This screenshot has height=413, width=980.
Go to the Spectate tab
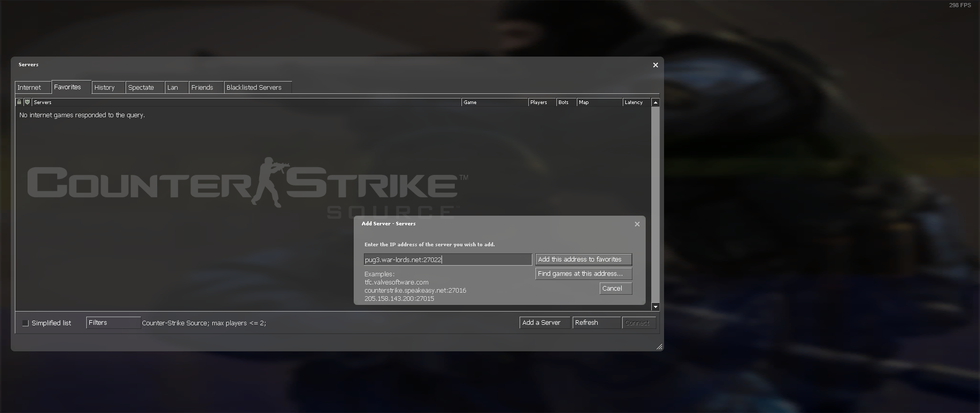pos(144,88)
